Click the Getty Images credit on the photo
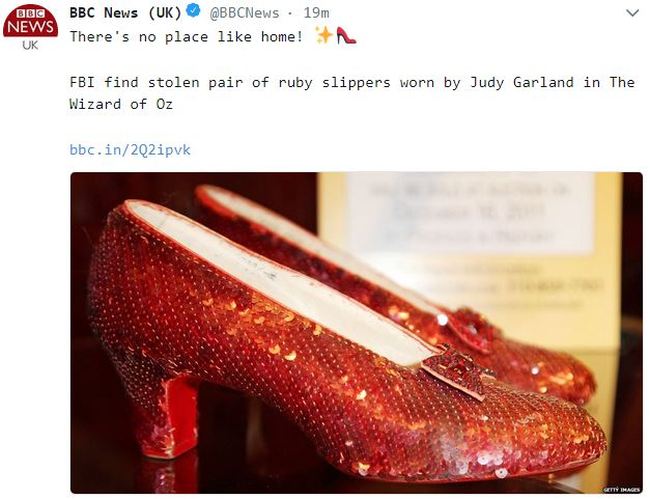Image resolution: width=650 pixels, height=499 pixels. [620, 489]
